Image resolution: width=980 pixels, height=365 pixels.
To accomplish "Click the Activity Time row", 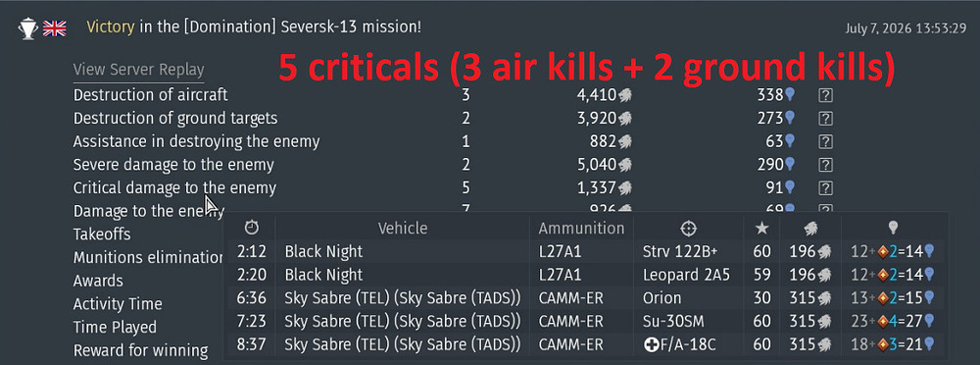I will (118, 304).
